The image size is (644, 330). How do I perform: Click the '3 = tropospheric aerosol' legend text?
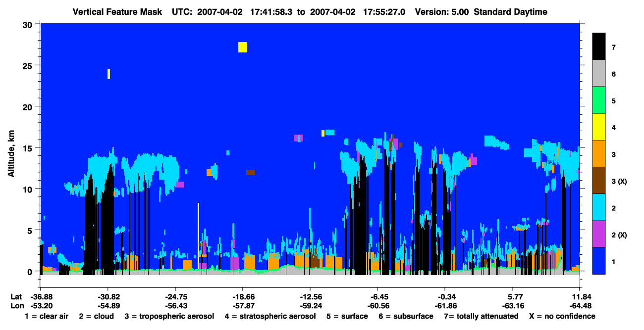tap(169, 316)
